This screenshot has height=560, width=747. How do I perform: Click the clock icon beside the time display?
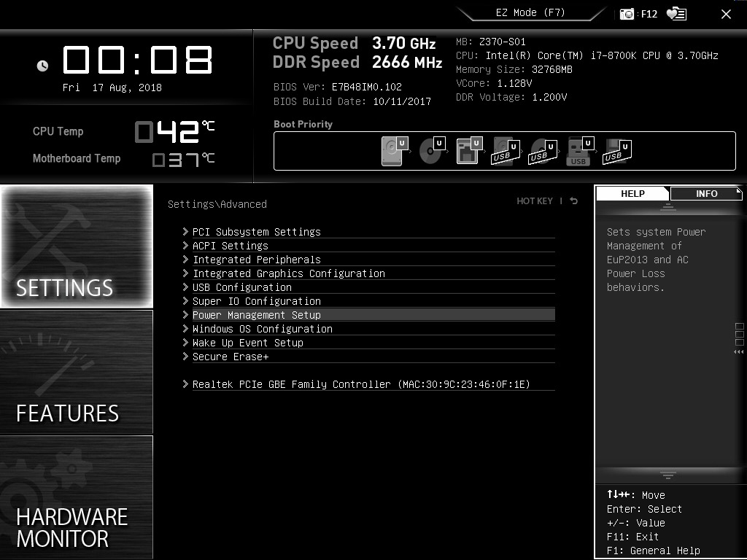[x=42, y=66]
